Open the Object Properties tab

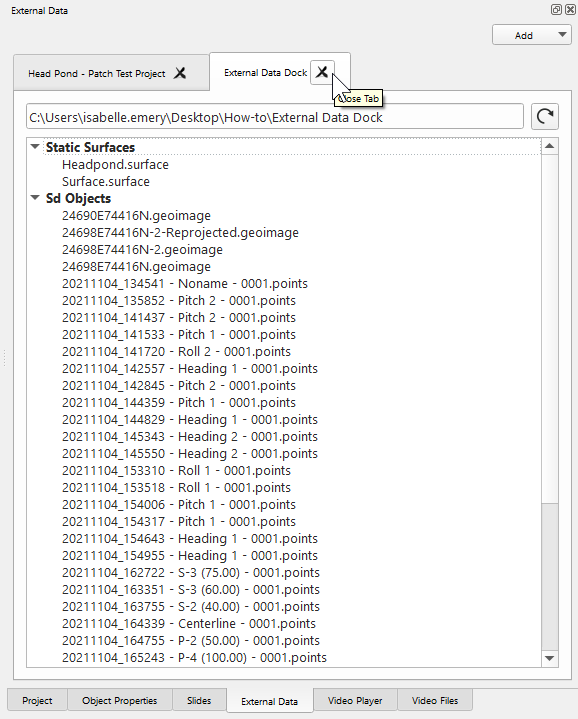pos(120,700)
